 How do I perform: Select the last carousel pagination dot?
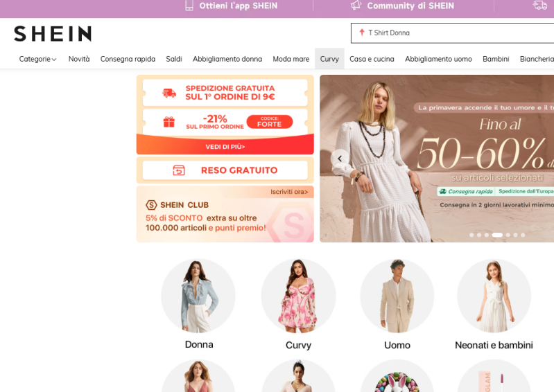523,235
